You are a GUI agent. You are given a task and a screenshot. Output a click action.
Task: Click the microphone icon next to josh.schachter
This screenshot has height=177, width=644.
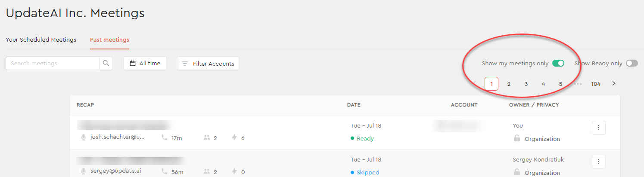coord(84,137)
